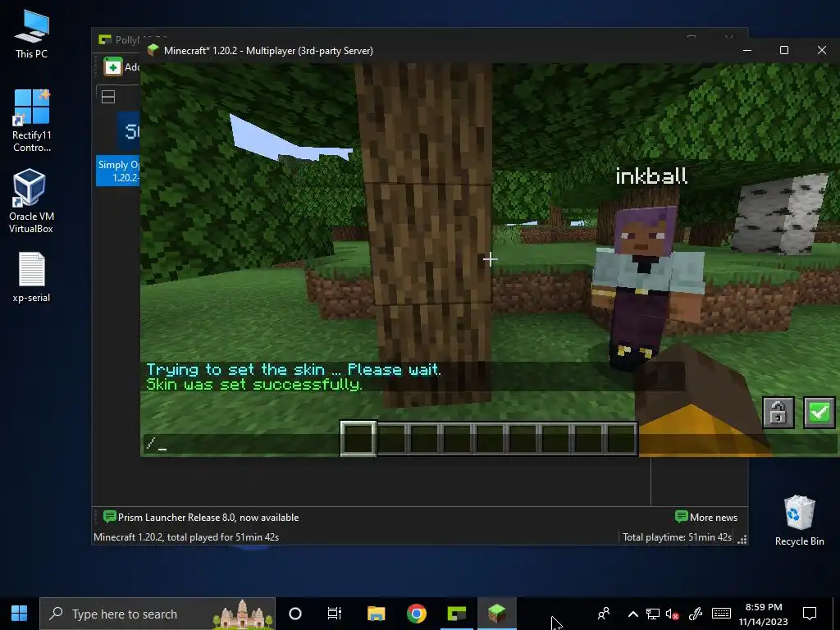
Task: Show hidden system tray icons
Action: (632, 614)
